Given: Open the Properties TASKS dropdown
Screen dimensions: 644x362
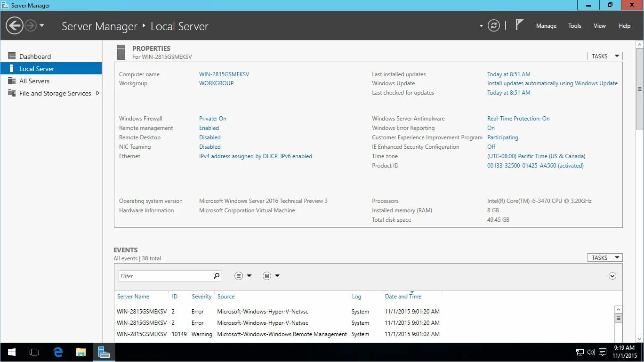Looking at the screenshot, I should [x=605, y=56].
